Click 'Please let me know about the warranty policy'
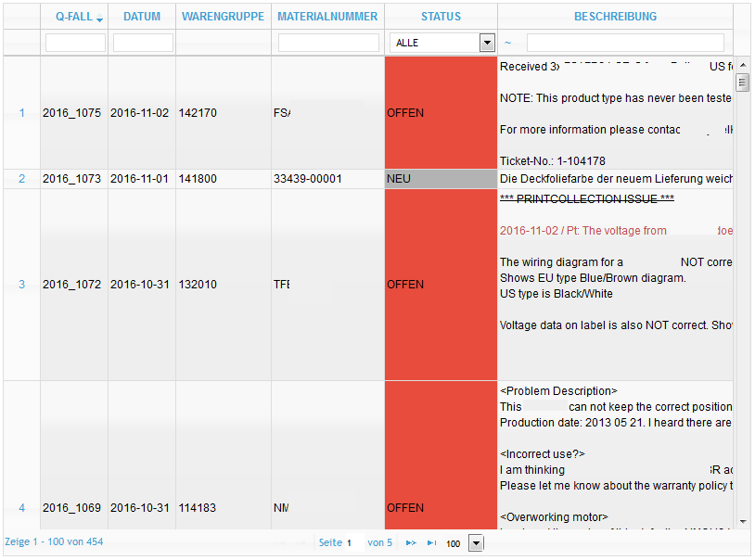The height and width of the screenshot is (560, 755). pyautogui.click(x=616, y=486)
